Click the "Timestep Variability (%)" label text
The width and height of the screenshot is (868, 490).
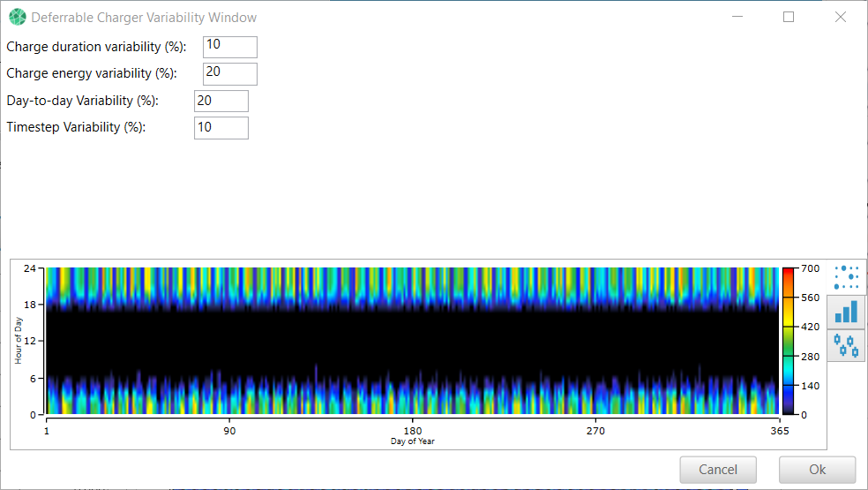[x=76, y=127]
